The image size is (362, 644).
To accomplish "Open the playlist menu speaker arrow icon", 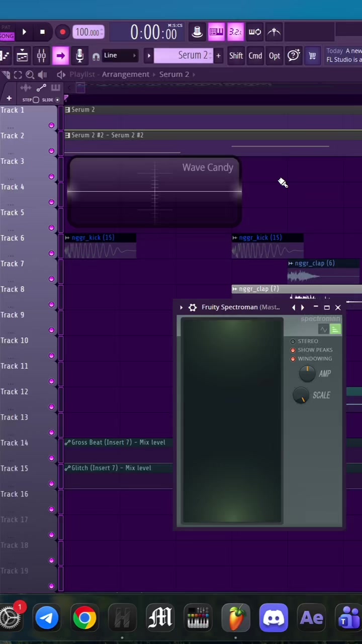I will (x=61, y=74).
